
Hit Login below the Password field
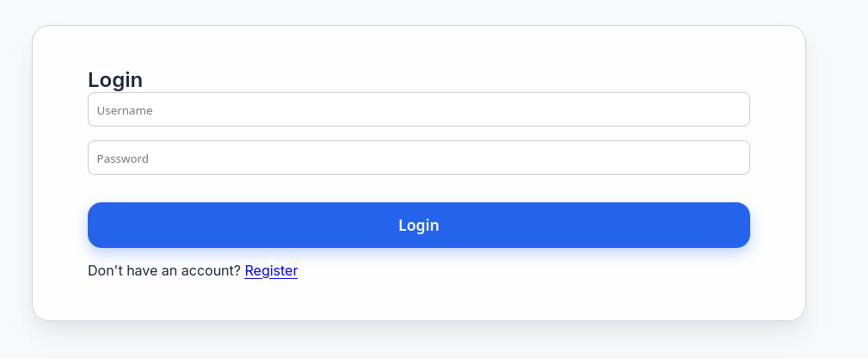[418, 226]
